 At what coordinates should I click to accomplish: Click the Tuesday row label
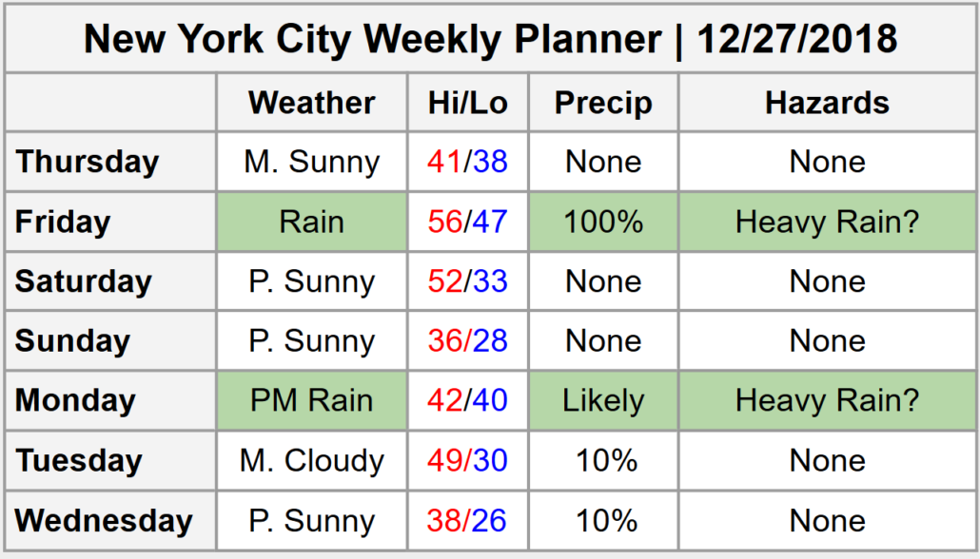pyautogui.click(x=79, y=461)
